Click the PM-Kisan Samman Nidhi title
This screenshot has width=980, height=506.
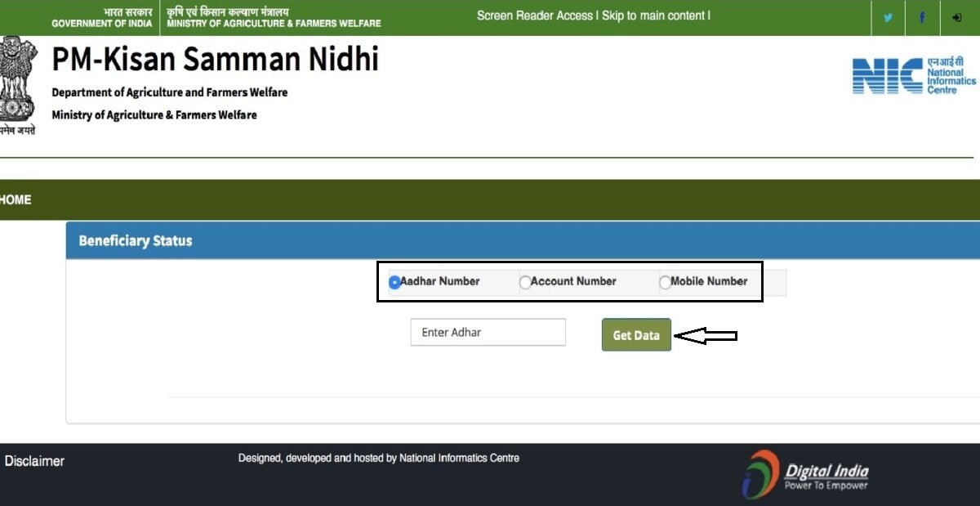[x=216, y=60]
